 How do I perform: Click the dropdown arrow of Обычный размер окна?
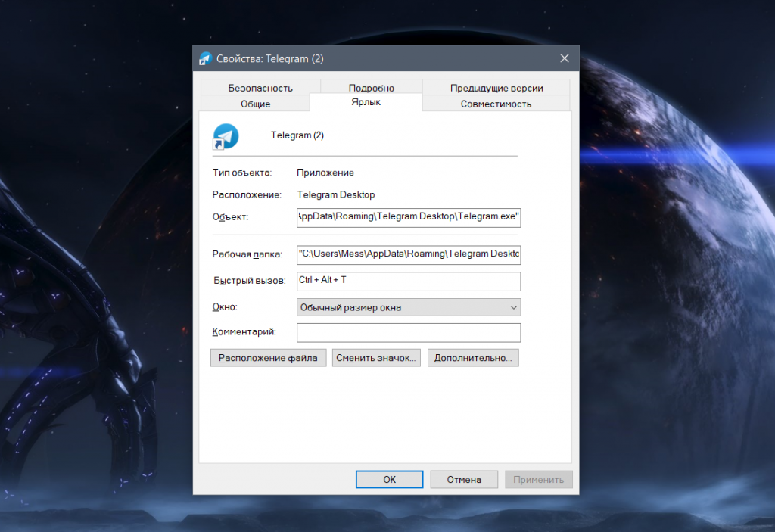pos(514,307)
